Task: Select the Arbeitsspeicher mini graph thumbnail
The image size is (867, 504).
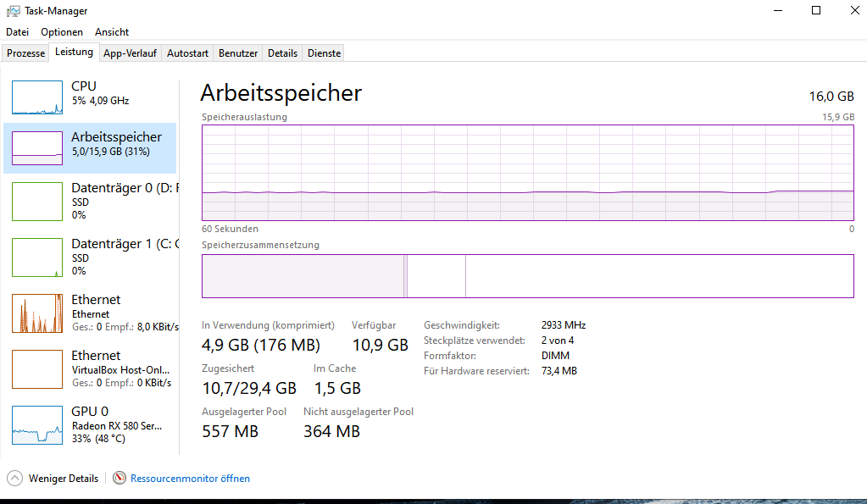Action: point(37,148)
